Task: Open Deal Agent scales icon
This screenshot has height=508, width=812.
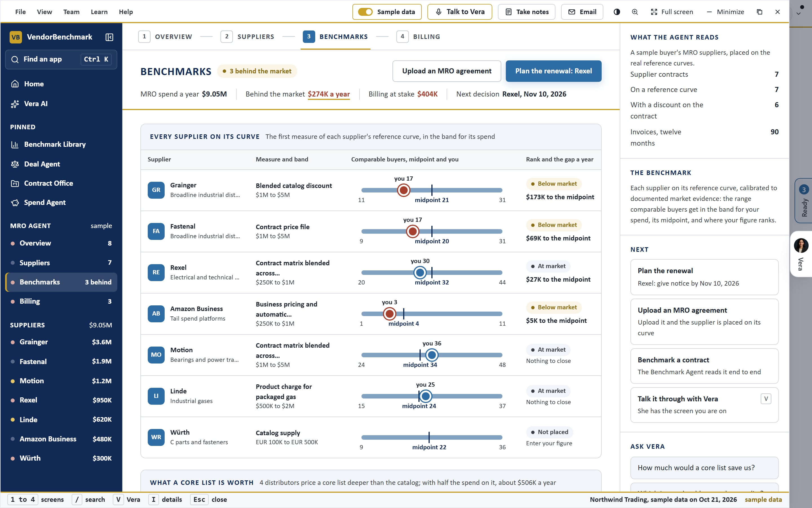Action: [15, 164]
